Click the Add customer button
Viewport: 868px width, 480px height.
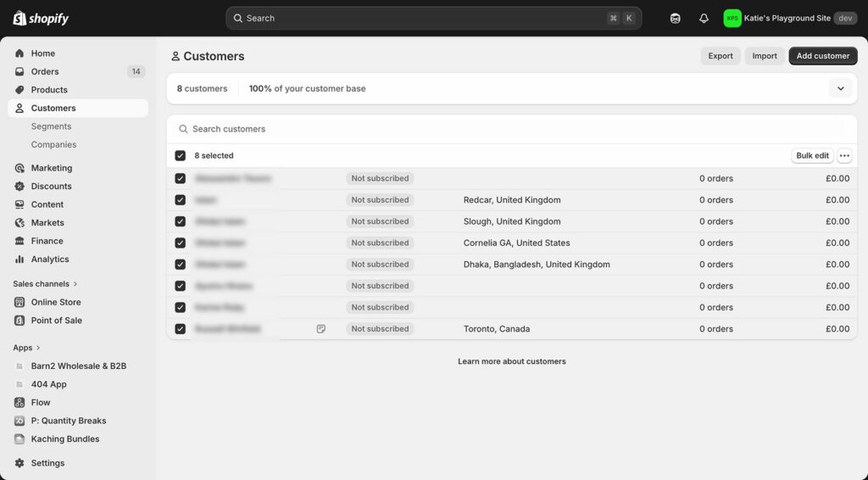point(822,56)
